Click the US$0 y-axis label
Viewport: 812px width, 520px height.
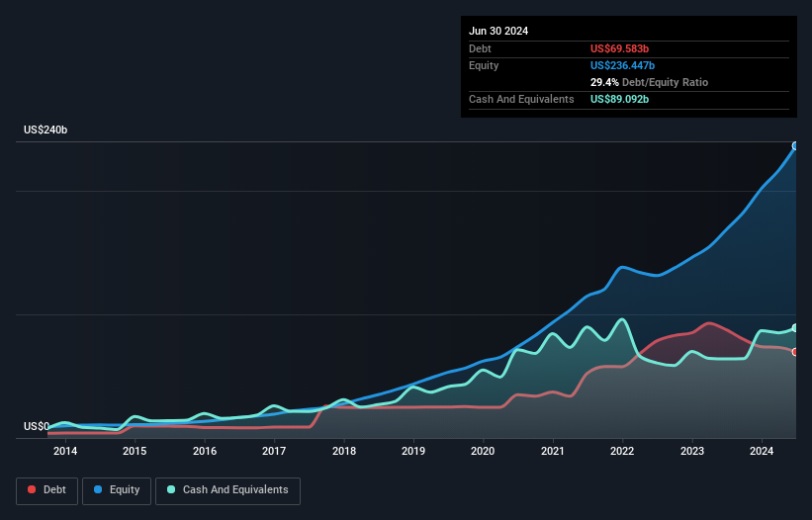pyautogui.click(x=37, y=426)
